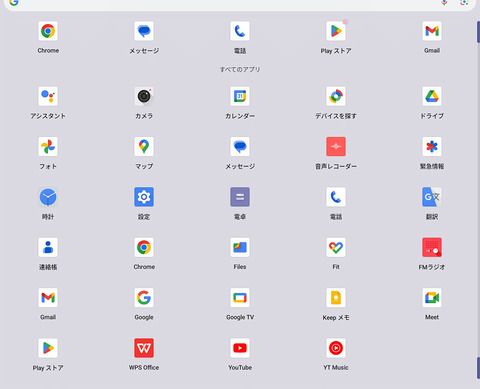Screen dimensions: 480x389
Task: Launch the アシスタント app
Action: 48,96
